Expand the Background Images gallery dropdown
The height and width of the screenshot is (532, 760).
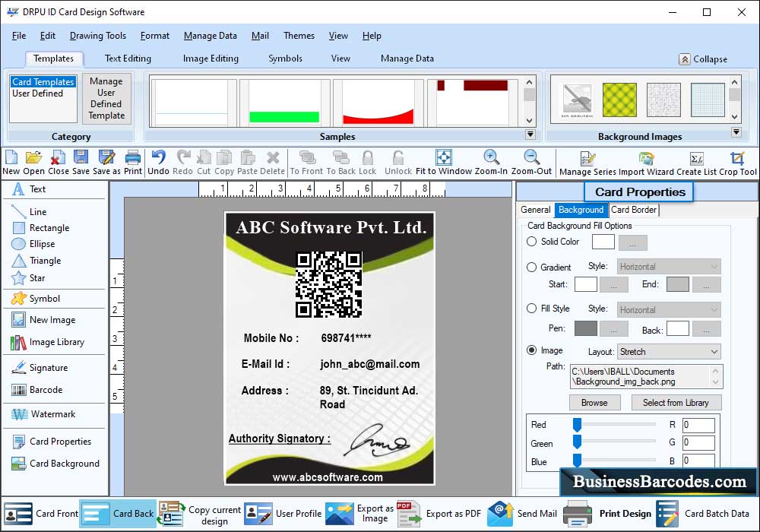click(x=736, y=132)
